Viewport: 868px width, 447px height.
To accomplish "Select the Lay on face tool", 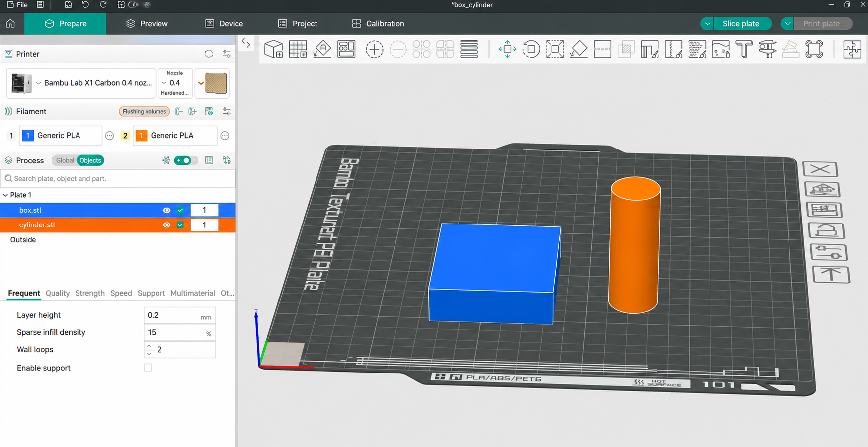I will pyautogui.click(x=579, y=49).
